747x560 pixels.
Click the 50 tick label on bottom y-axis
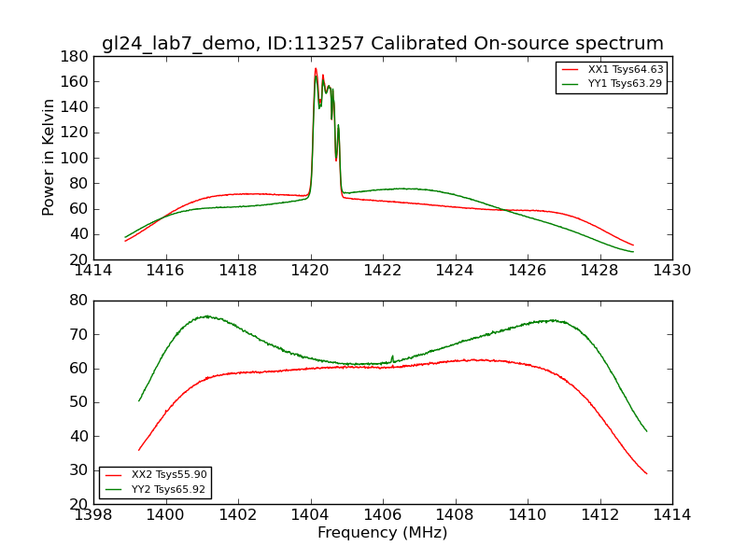coord(78,402)
